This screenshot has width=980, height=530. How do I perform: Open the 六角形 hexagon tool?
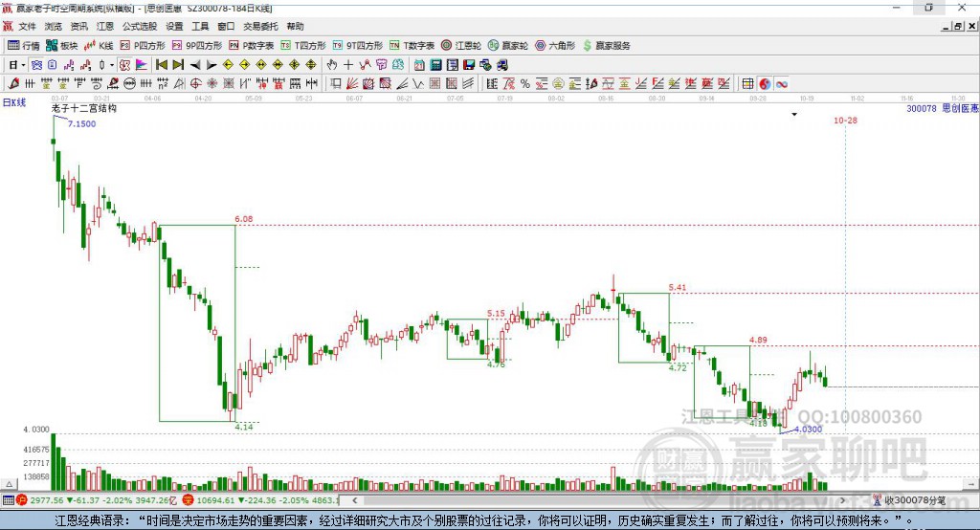click(x=555, y=46)
